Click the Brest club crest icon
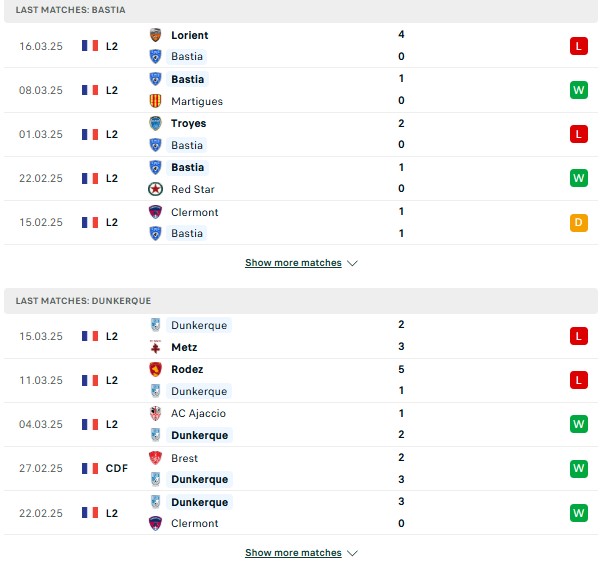This screenshot has height=566, width=601. (x=155, y=458)
